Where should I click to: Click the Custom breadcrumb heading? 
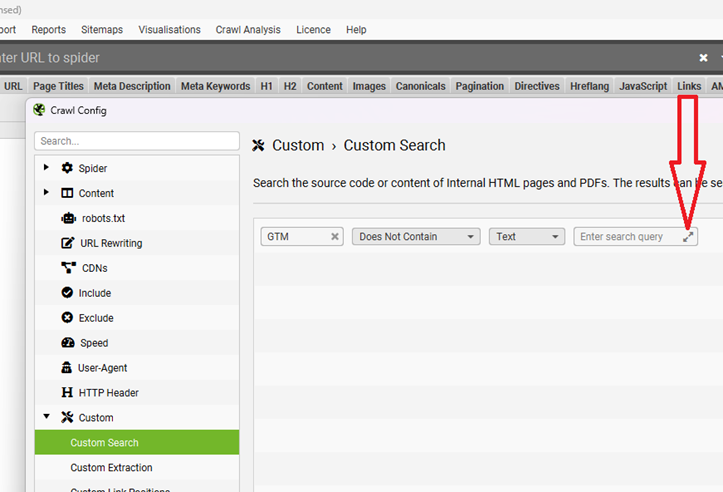coord(298,145)
